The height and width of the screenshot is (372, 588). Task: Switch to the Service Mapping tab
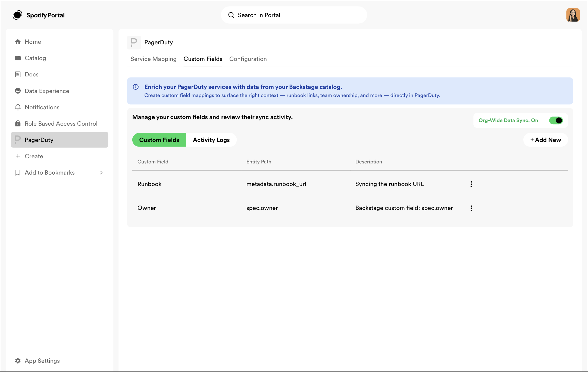pos(154,59)
